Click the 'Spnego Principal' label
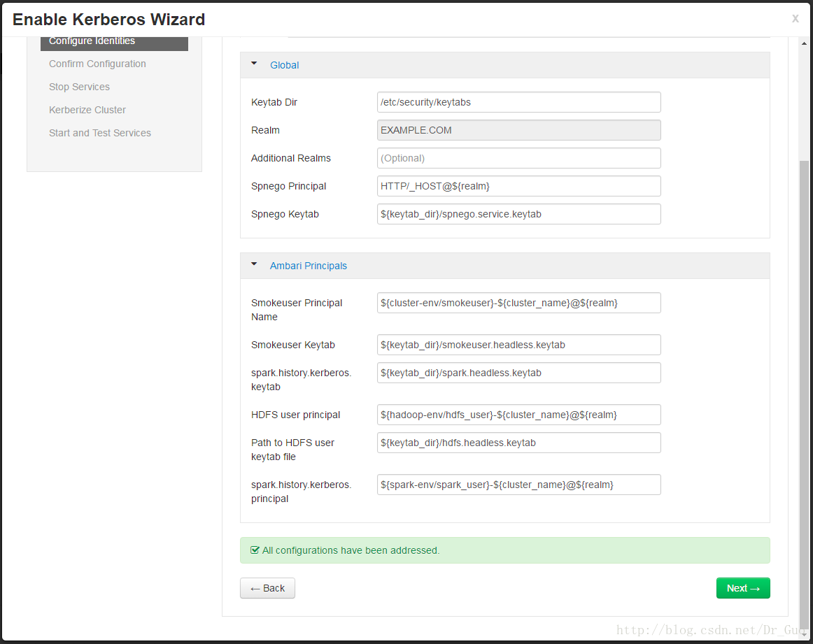813x644 pixels. pyautogui.click(x=288, y=186)
